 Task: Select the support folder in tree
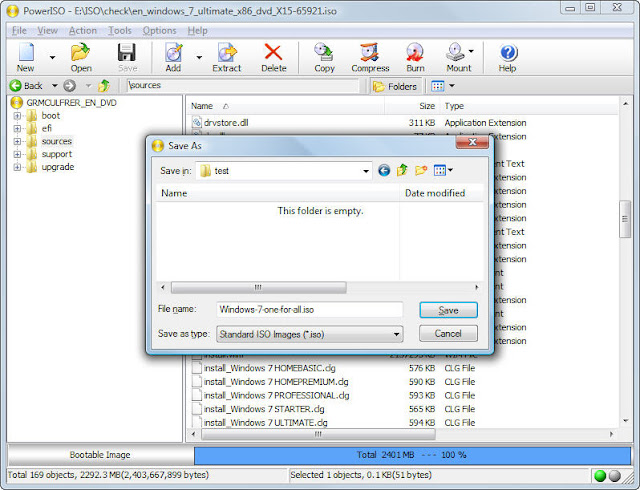pos(57,154)
